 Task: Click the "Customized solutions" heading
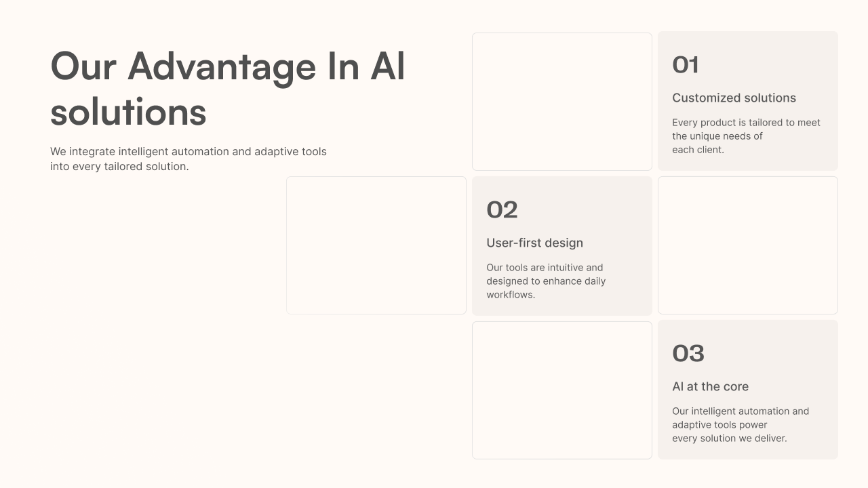point(734,98)
